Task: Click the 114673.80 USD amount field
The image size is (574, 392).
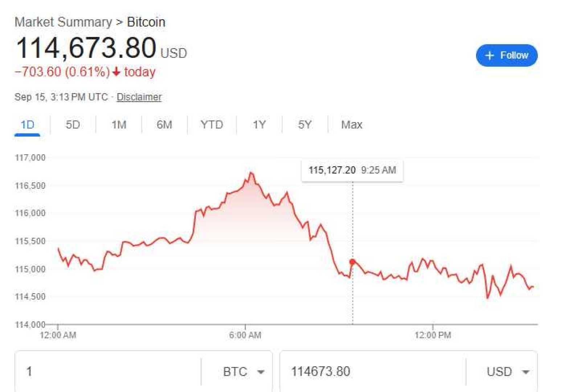Action: coord(370,372)
